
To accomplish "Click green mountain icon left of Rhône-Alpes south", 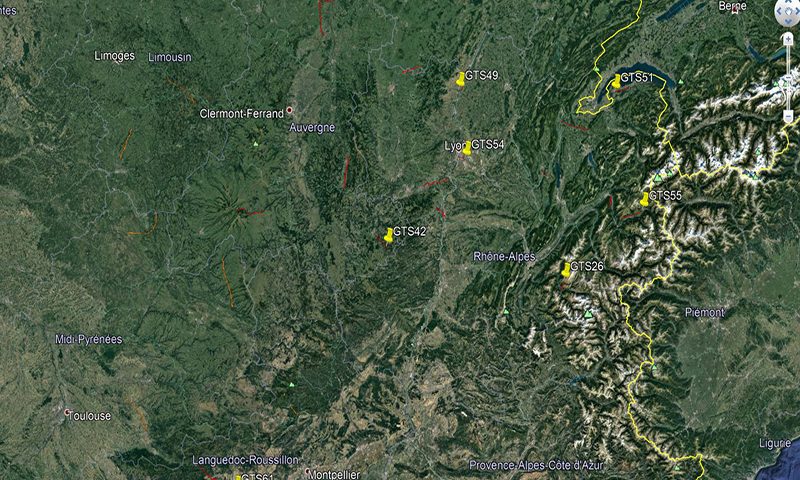I will pos(506,311).
